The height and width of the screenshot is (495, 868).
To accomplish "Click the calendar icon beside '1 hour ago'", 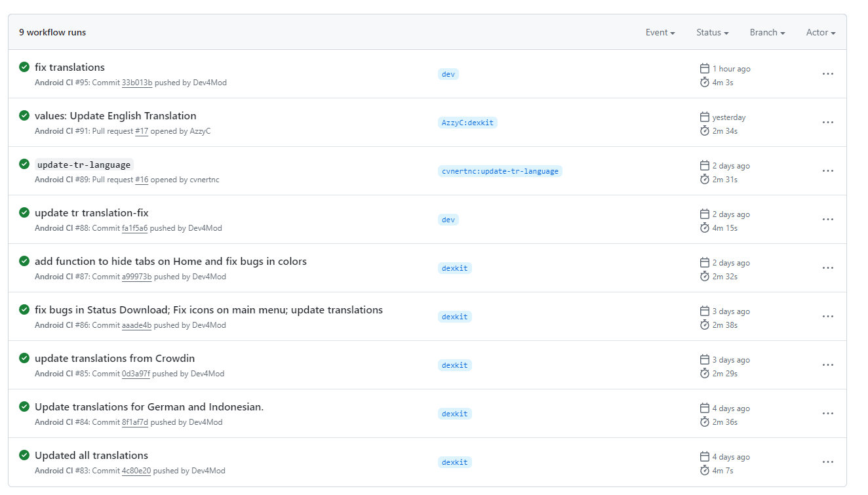I will click(705, 69).
